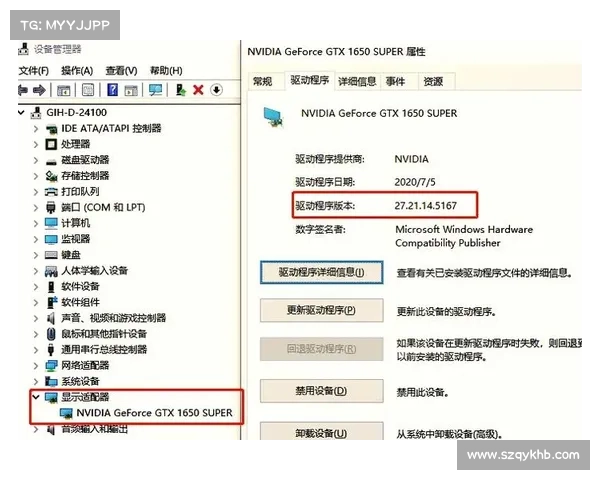The width and height of the screenshot is (600, 480).
Task: Open the 文件(F) menu
Action: [x=34, y=71]
